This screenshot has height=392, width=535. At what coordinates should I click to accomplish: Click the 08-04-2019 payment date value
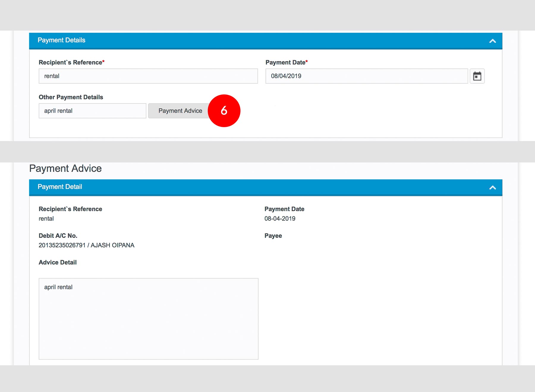pyautogui.click(x=280, y=219)
